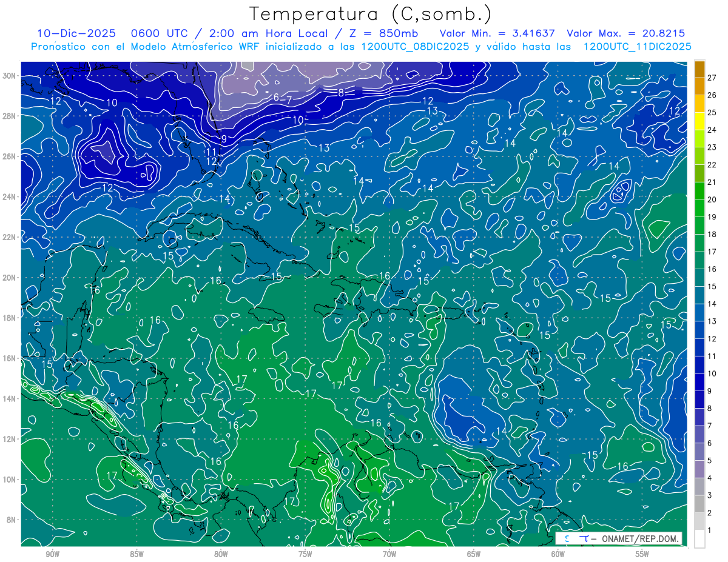Click the '85W' longitude axis label

point(136,555)
